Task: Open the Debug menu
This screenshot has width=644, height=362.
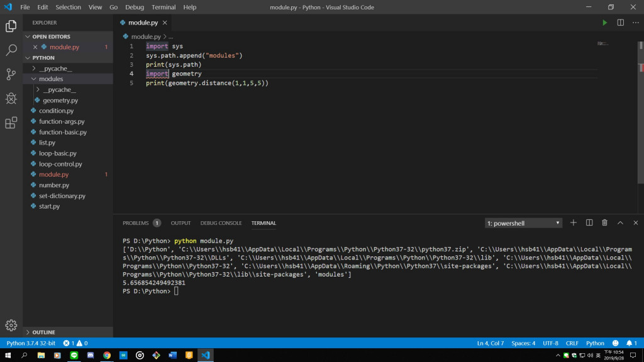Action: [x=135, y=7]
